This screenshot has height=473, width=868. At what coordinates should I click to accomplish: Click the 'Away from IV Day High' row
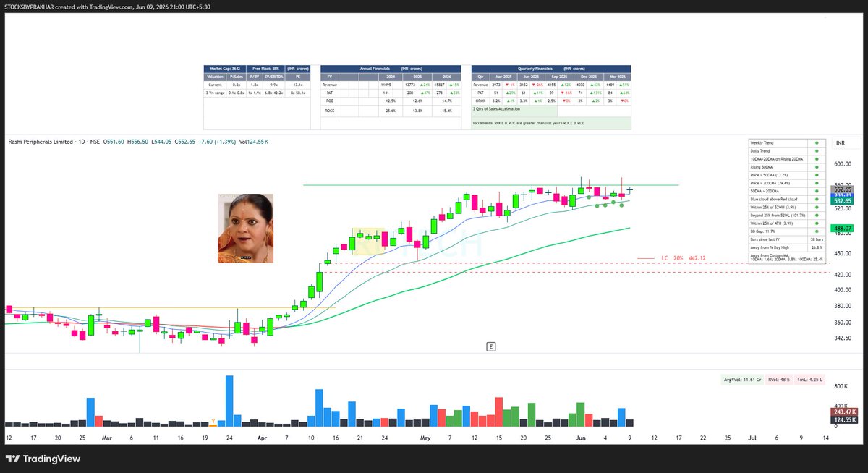[x=787, y=247]
